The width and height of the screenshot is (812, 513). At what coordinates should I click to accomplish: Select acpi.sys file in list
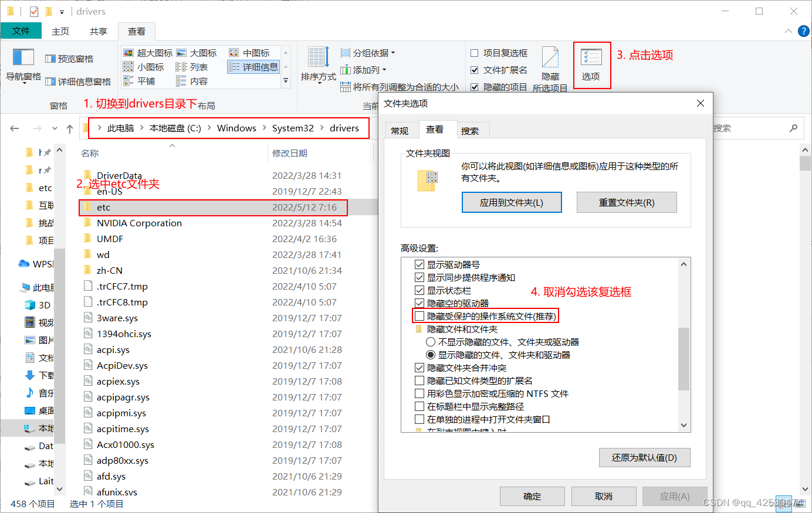tap(113, 349)
